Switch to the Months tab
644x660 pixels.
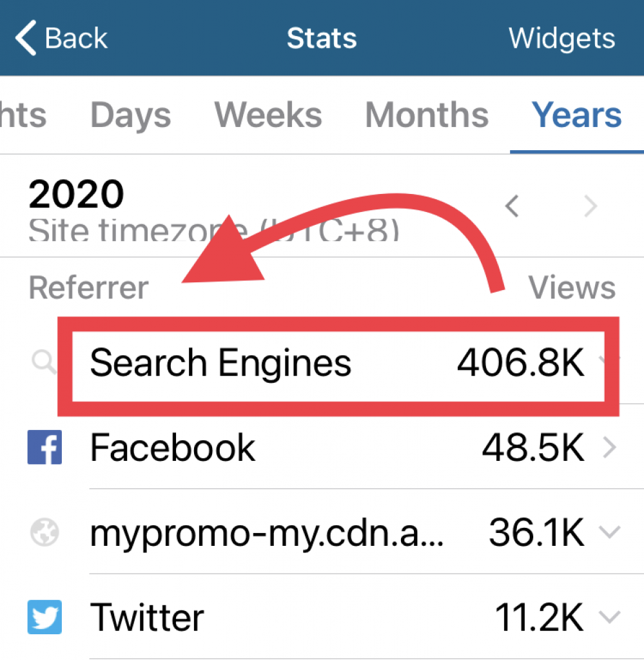[x=427, y=115]
